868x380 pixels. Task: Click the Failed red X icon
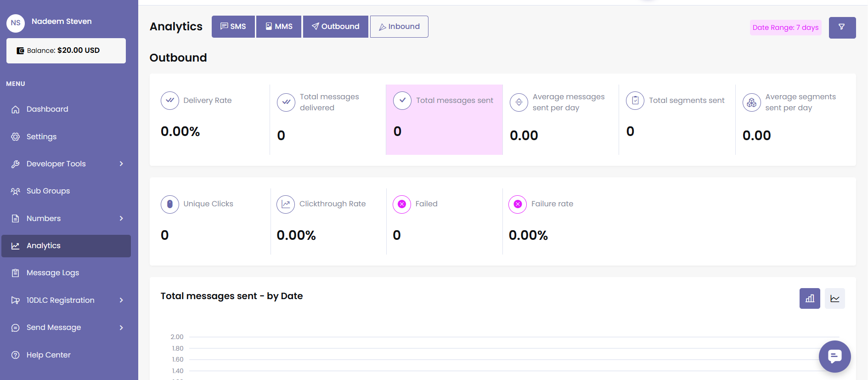[402, 204]
